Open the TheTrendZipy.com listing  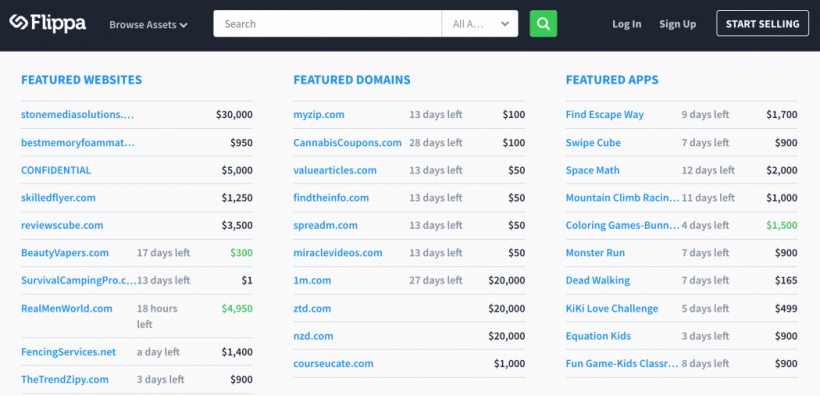click(x=65, y=380)
